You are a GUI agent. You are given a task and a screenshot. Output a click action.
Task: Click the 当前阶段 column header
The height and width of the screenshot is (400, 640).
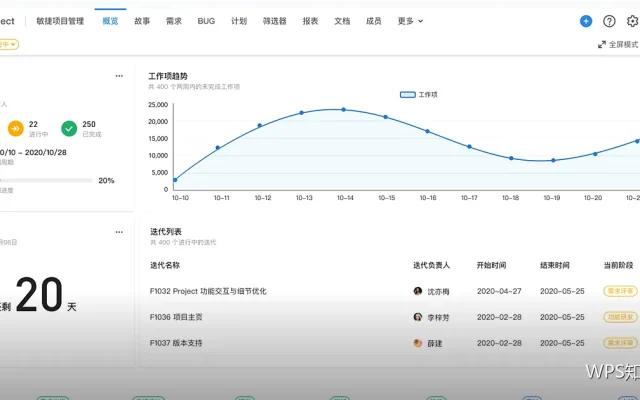pyautogui.click(x=618, y=265)
